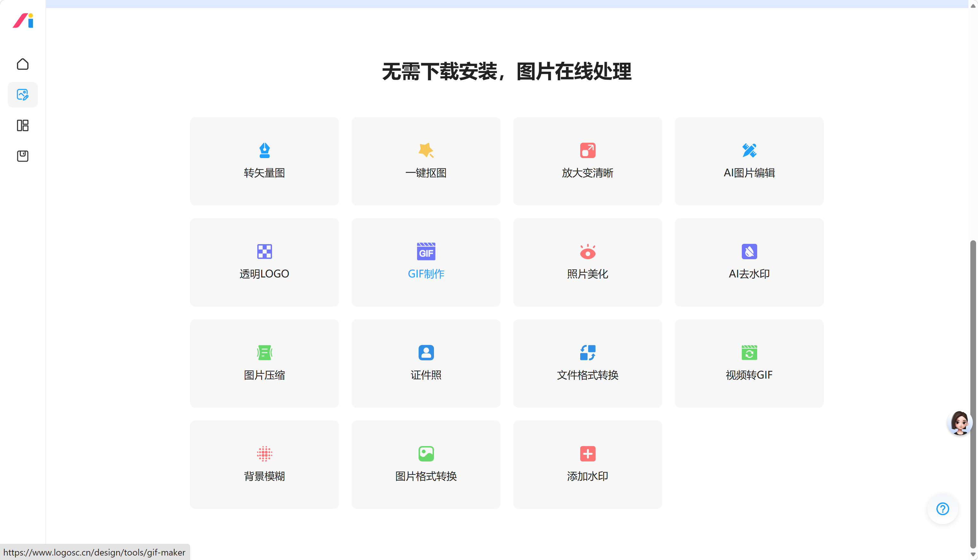
Task: Click the blue swap icon for 文件格式转换
Action: (x=588, y=352)
